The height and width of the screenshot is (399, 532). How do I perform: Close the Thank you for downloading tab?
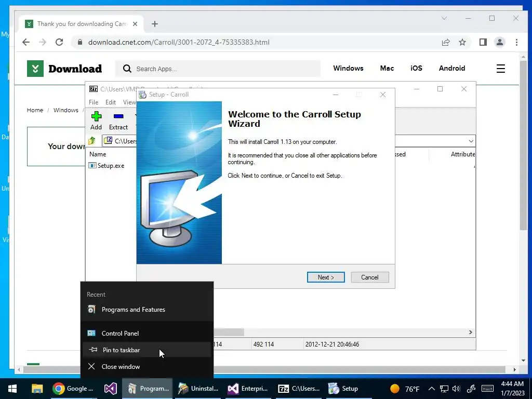tap(135, 24)
